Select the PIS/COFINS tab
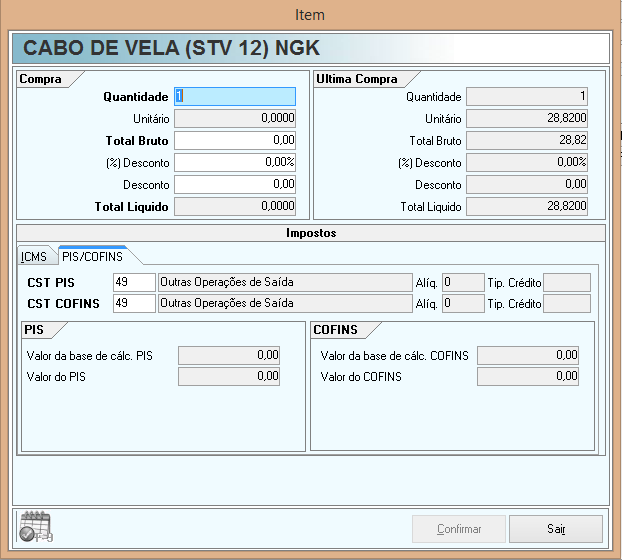This screenshot has width=622, height=560. (x=92, y=257)
